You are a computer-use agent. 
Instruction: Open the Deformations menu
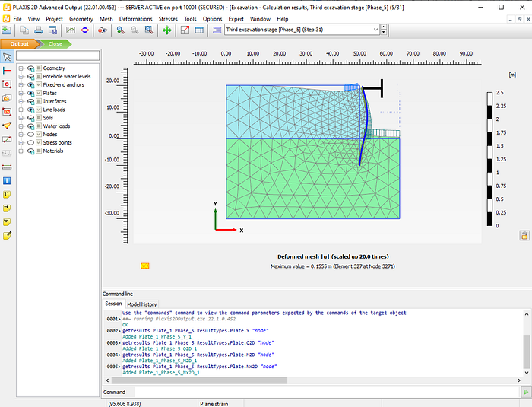coord(136,19)
